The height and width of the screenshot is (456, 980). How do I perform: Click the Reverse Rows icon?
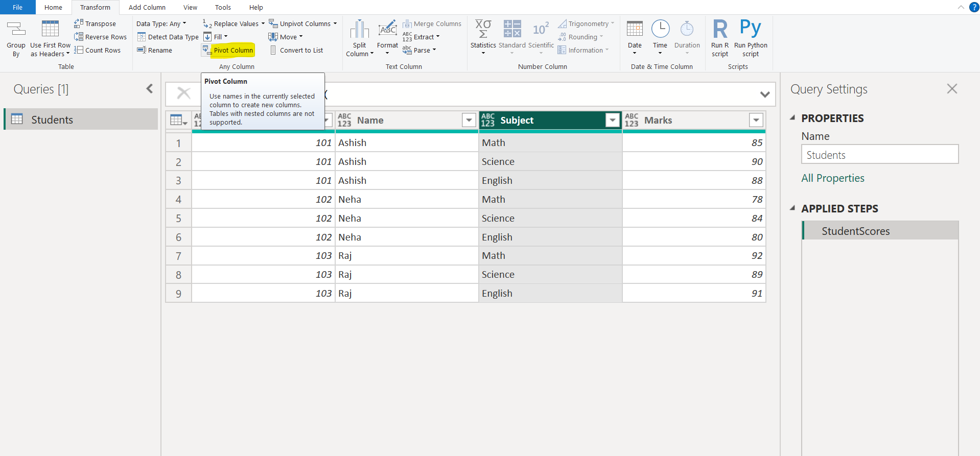pyautogui.click(x=79, y=37)
